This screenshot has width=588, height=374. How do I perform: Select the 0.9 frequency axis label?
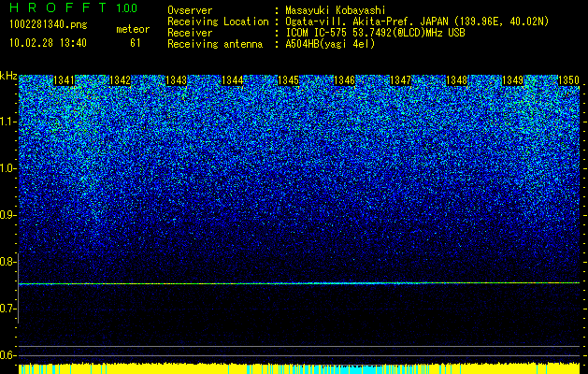[7, 215]
